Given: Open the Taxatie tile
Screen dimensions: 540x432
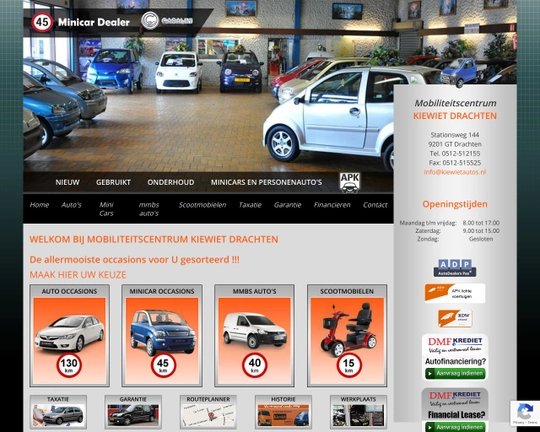Looking at the screenshot, I should (x=58, y=412).
